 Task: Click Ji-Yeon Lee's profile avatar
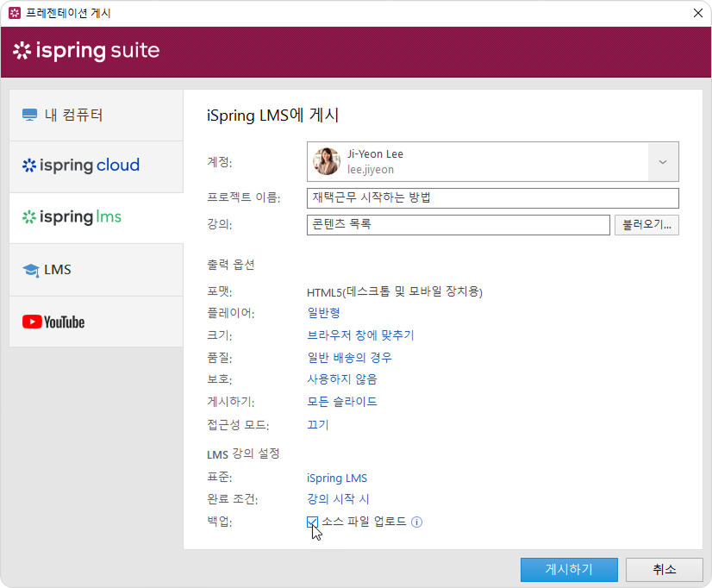[326, 161]
